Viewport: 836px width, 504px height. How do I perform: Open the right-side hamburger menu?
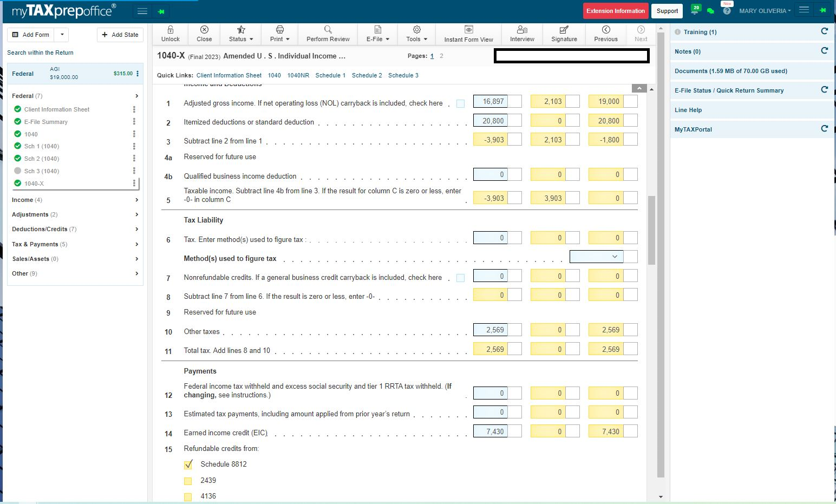[804, 10]
